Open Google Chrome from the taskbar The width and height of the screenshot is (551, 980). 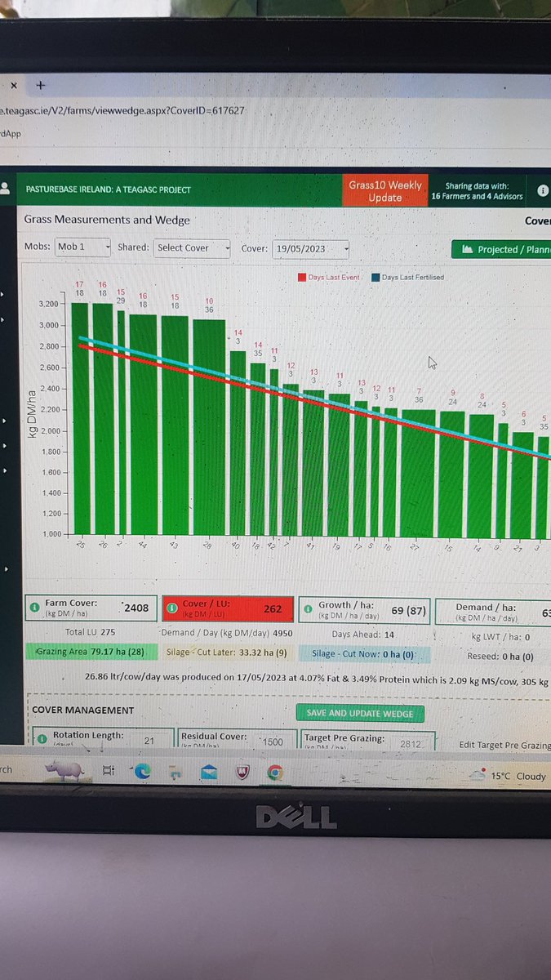(x=275, y=772)
